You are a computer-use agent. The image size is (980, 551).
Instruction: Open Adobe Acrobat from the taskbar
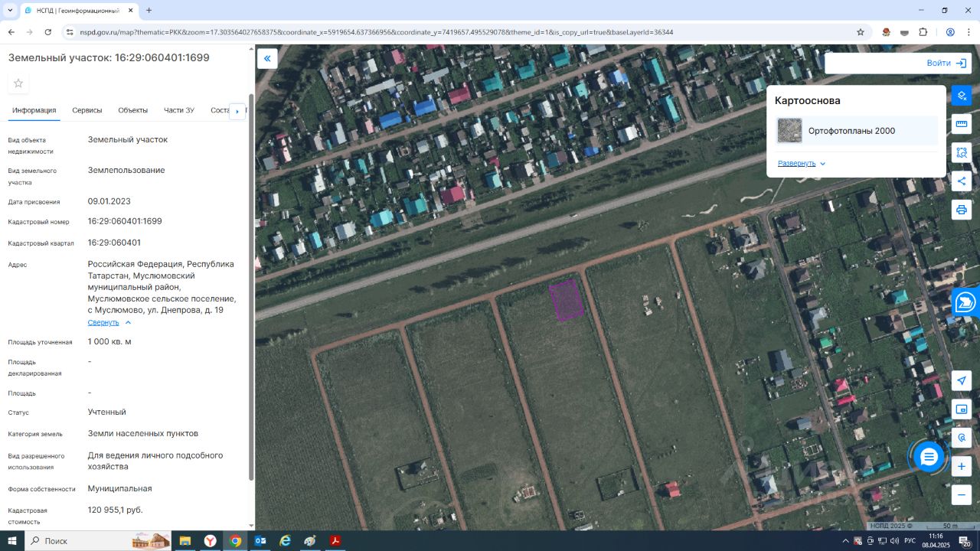coord(335,541)
